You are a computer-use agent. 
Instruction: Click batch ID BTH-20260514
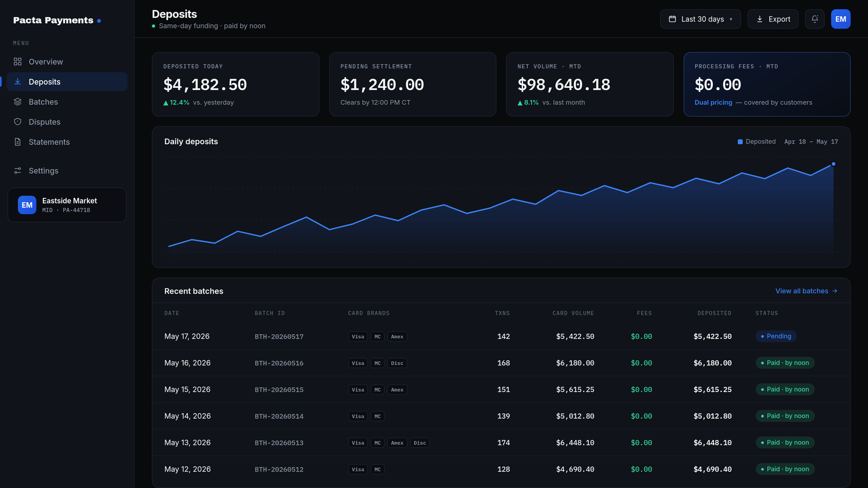click(279, 416)
